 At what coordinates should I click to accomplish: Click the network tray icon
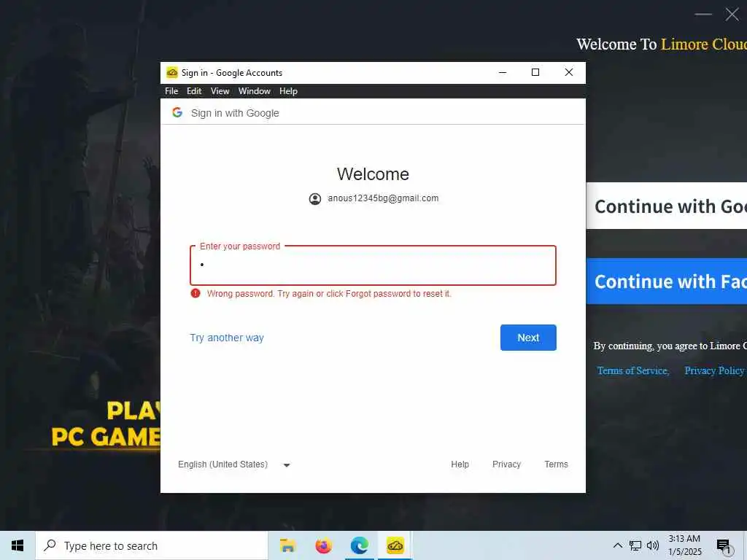pyautogui.click(x=635, y=545)
